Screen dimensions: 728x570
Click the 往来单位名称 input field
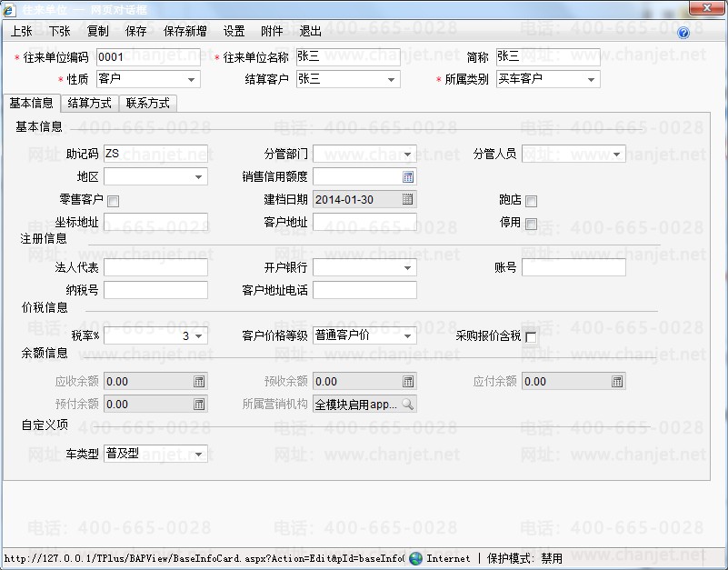[348, 56]
